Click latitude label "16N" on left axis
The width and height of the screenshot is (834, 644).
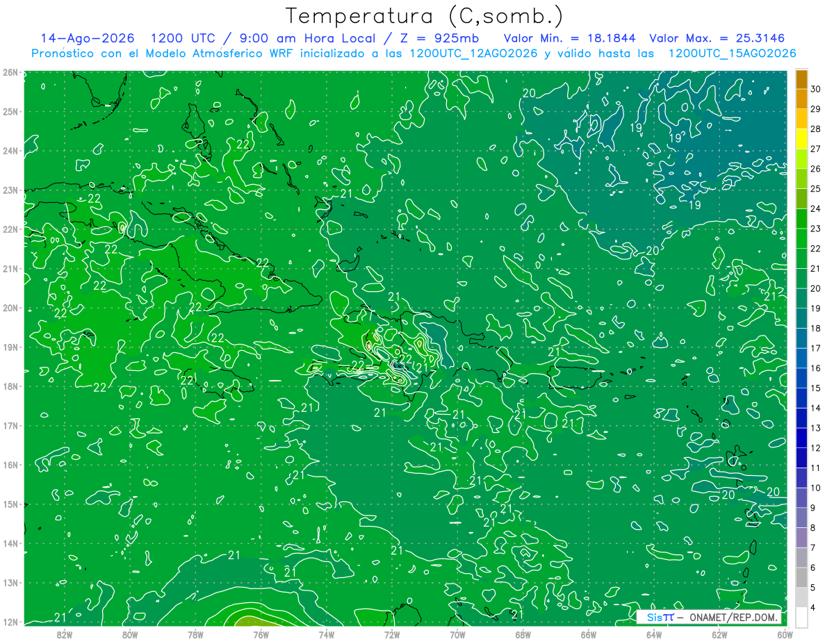(10, 465)
